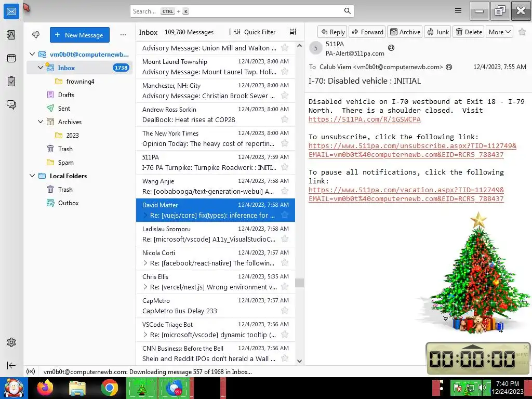The image size is (532, 399).
Task: Expand the David Matter vuejs thread
Action: click(145, 215)
